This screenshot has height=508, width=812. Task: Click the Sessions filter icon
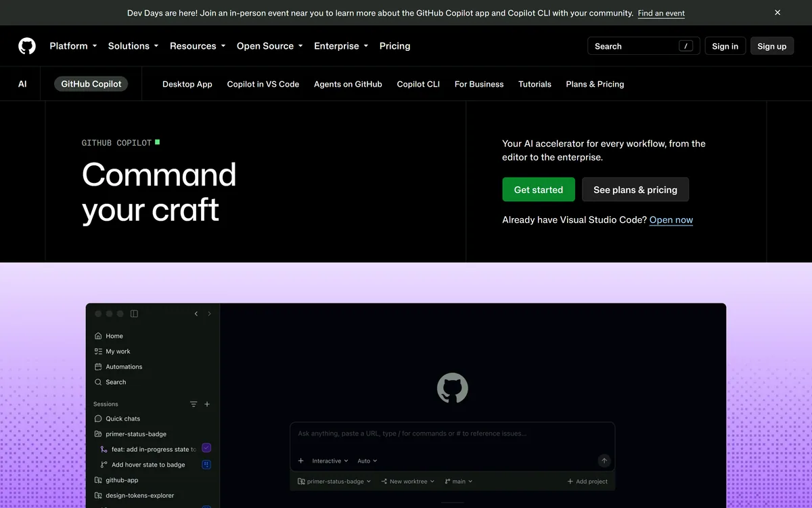pyautogui.click(x=194, y=404)
